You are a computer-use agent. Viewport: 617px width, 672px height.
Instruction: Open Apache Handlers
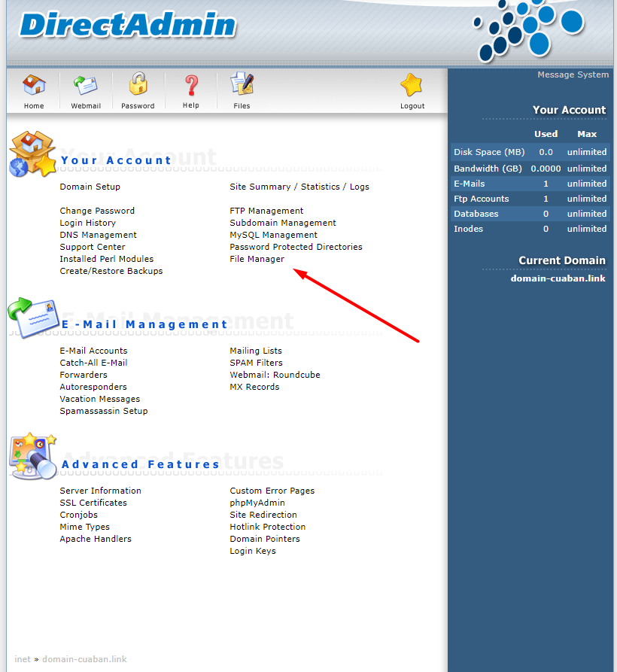click(96, 539)
